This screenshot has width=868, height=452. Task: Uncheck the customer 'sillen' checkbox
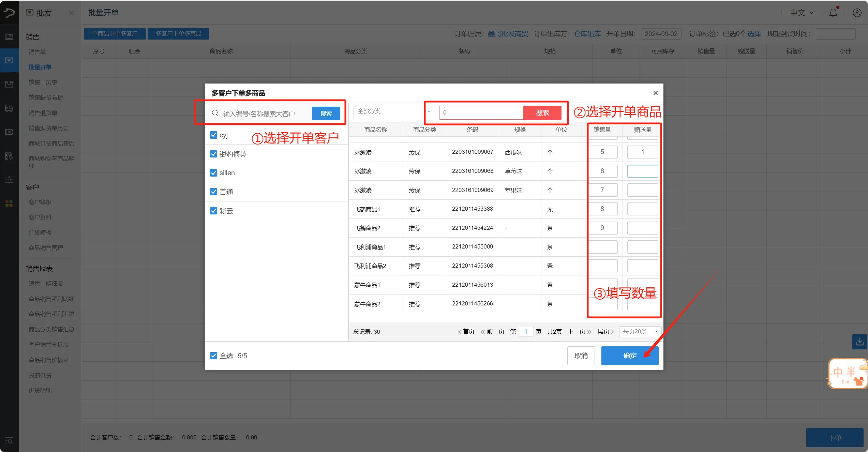(213, 172)
